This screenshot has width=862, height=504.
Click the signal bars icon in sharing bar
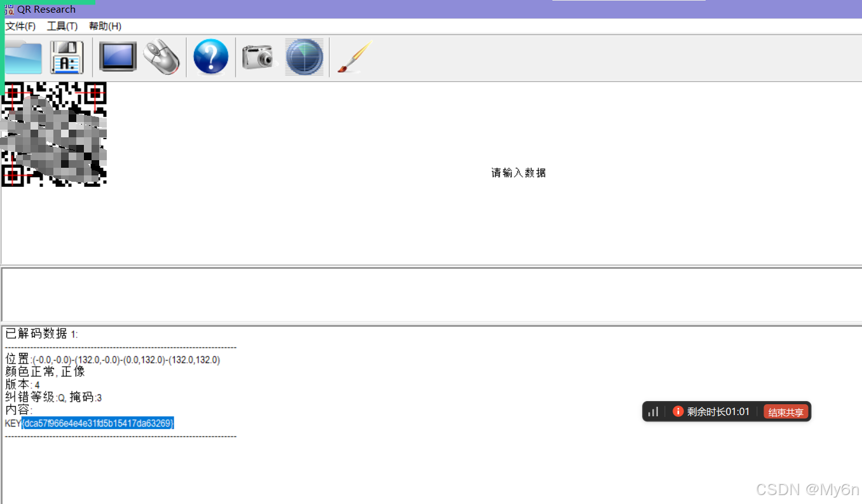(653, 412)
